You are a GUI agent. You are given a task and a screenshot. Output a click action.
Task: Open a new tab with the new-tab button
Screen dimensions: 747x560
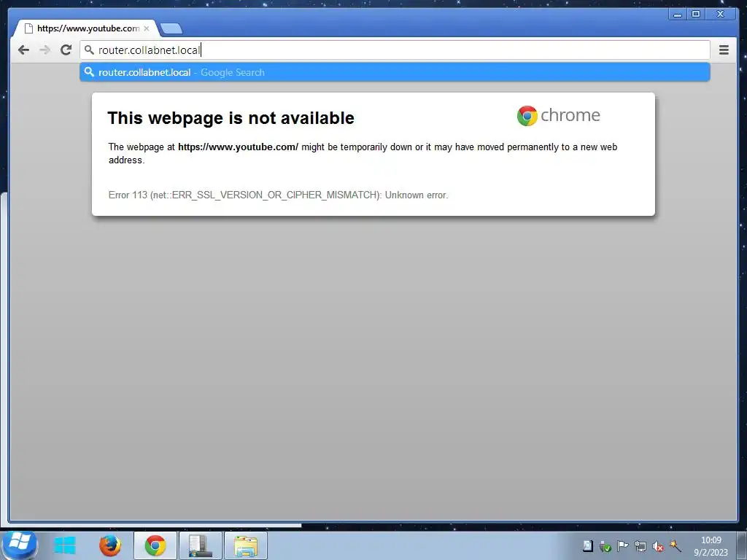point(171,29)
